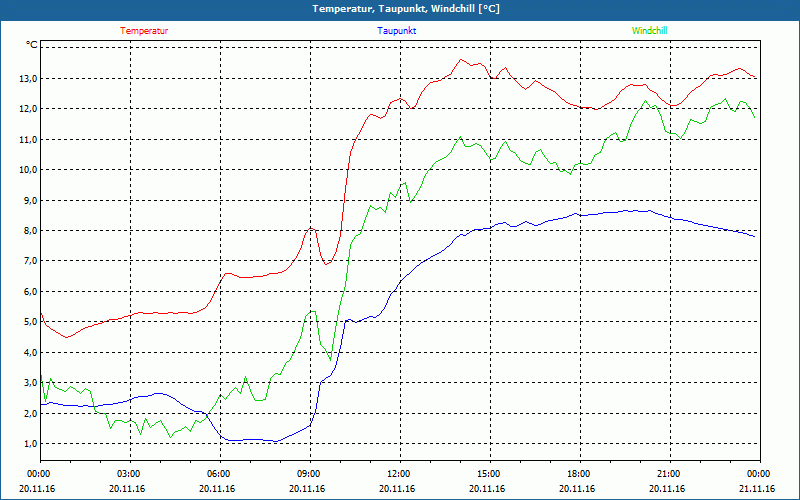
Task: Click the blue Taupunkt legend label
Action: tap(396, 31)
